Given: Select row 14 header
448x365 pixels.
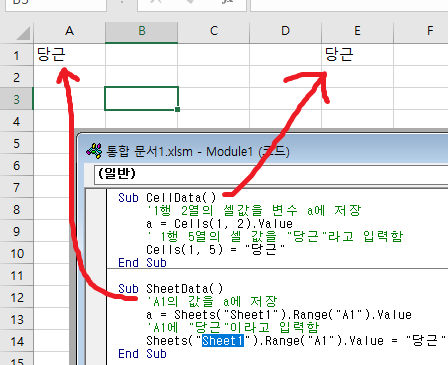Looking at the screenshot, I should (x=17, y=341).
